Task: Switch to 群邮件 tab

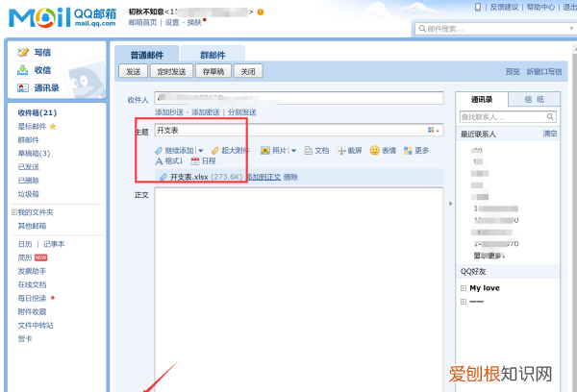Action: point(213,54)
